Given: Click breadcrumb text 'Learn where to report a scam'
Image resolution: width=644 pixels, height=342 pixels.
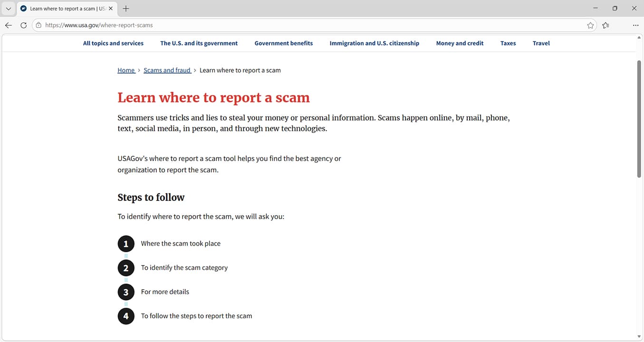Looking at the screenshot, I should coord(240,70).
